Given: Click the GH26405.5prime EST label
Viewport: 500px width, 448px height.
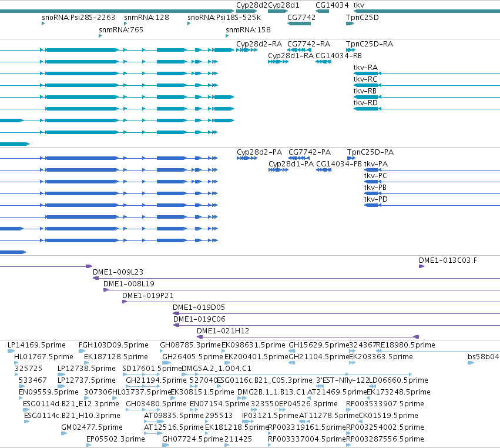Looking at the screenshot, I should [x=193, y=357].
